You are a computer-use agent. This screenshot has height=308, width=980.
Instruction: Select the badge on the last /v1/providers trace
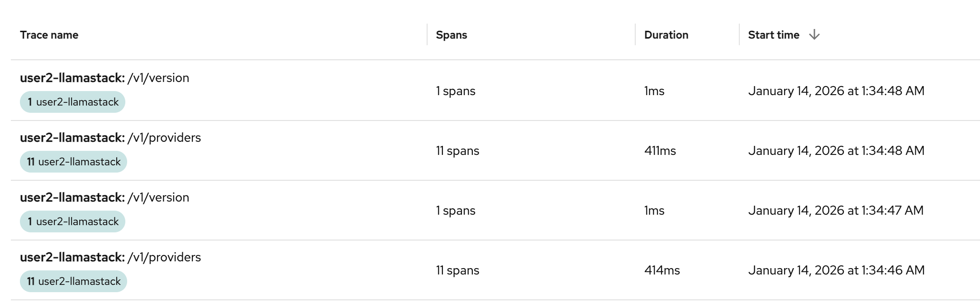point(74,281)
